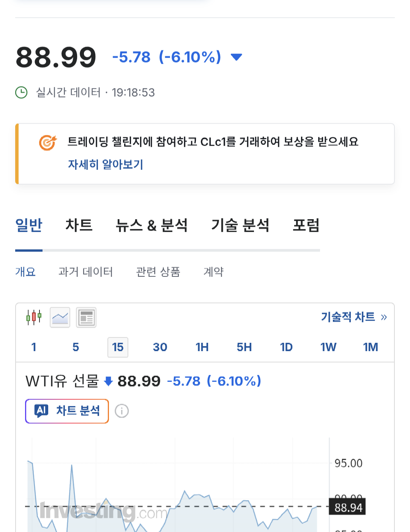The height and width of the screenshot is (532, 410).
Task: Open the news layout chart icon
Action: pos(86,317)
